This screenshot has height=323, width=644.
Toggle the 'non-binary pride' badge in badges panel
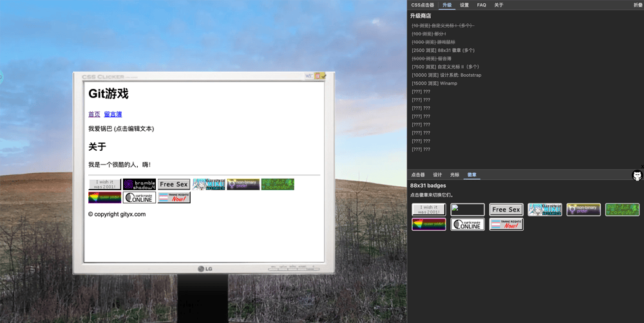point(583,210)
